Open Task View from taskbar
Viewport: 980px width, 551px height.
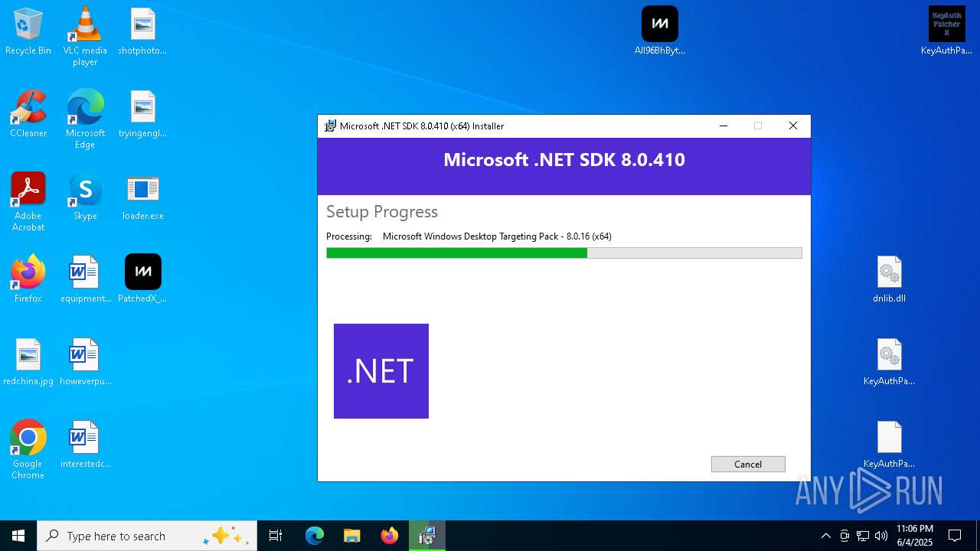(x=276, y=536)
